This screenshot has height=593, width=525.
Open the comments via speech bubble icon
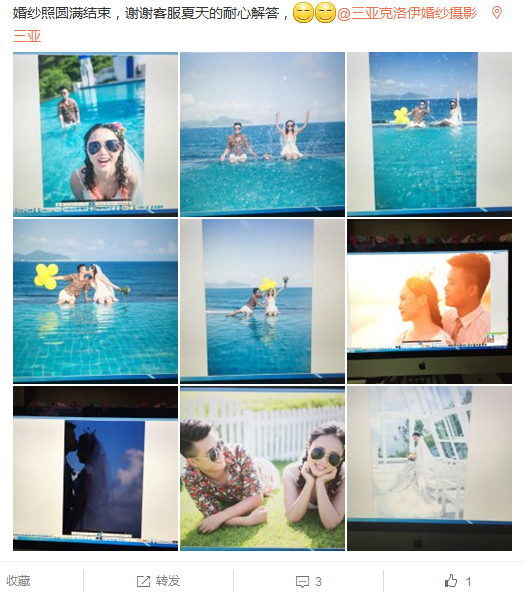coord(302,581)
